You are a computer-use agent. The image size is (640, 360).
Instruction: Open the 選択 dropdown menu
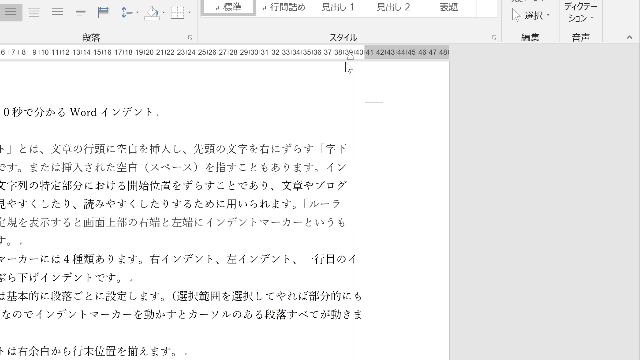coord(531,16)
